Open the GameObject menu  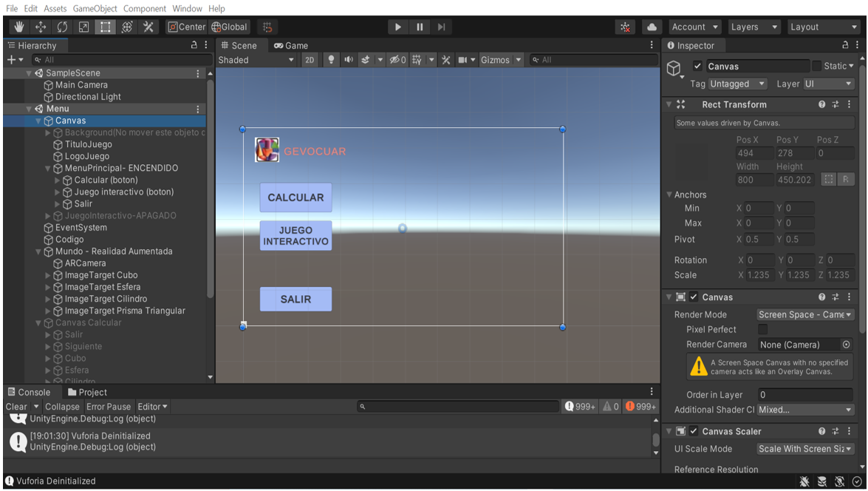[x=95, y=8]
